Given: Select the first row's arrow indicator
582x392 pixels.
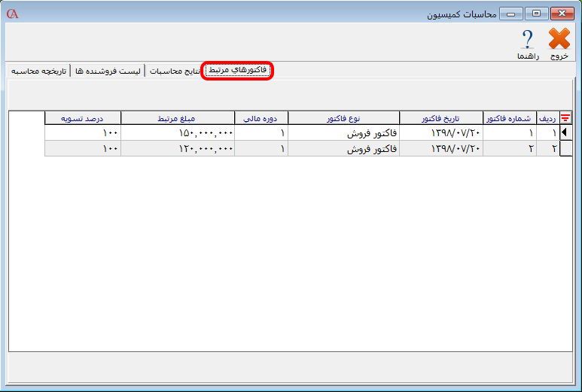Looking at the screenshot, I should [565, 132].
